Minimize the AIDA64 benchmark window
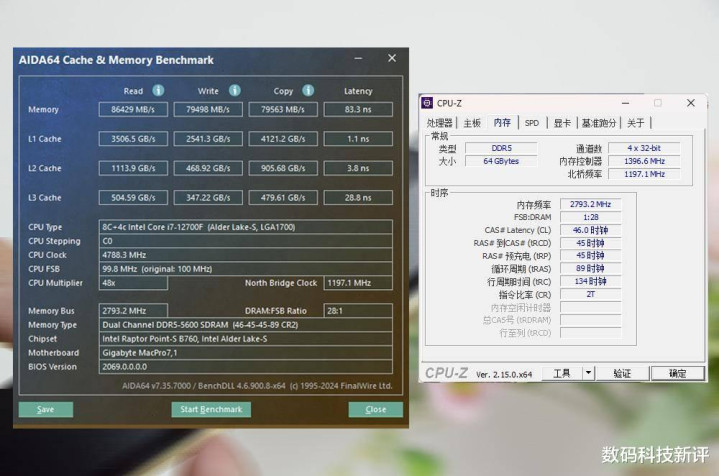Screen dimensions: 719x476 click(358, 58)
